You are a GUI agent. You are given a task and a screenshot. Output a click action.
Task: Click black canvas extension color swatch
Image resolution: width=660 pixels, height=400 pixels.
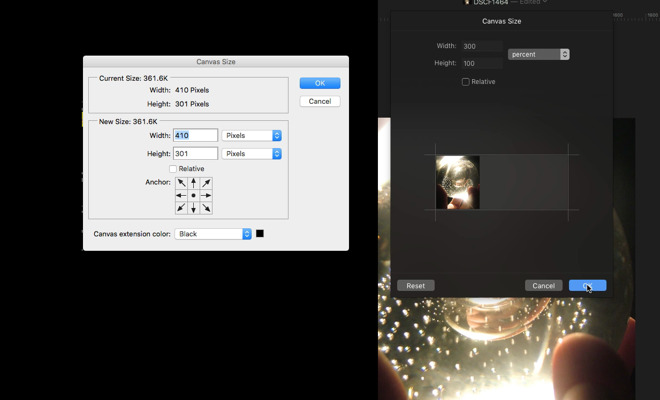[260, 234]
